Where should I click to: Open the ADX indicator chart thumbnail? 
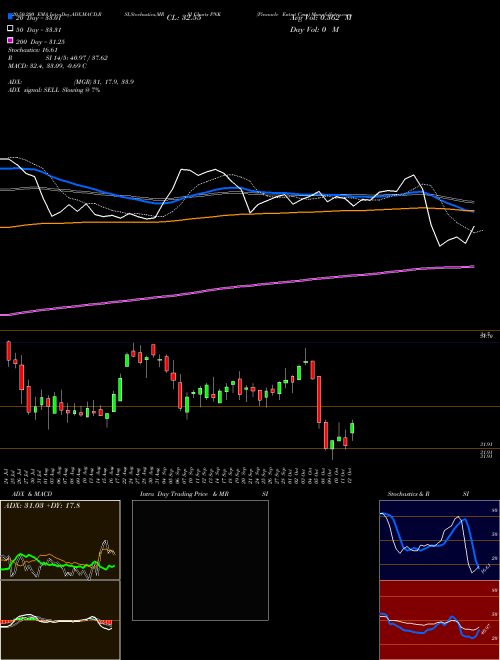[x=60, y=540]
